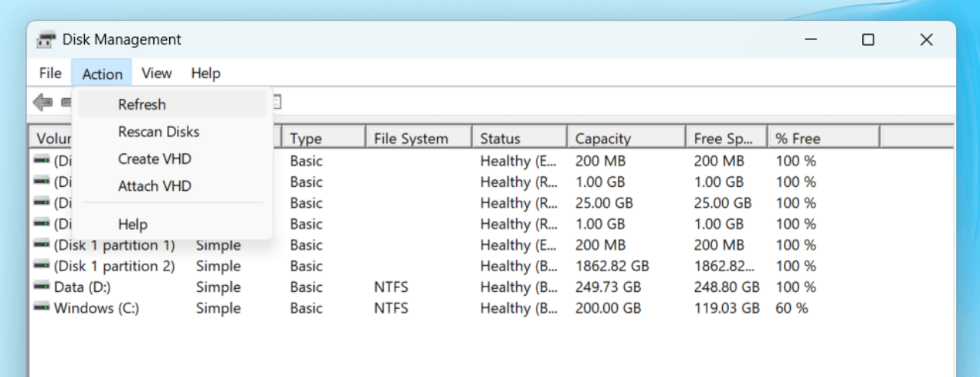Screen dimensions: 980x377
Task: Choose Refresh from the Action menu
Action: (x=172, y=104)
